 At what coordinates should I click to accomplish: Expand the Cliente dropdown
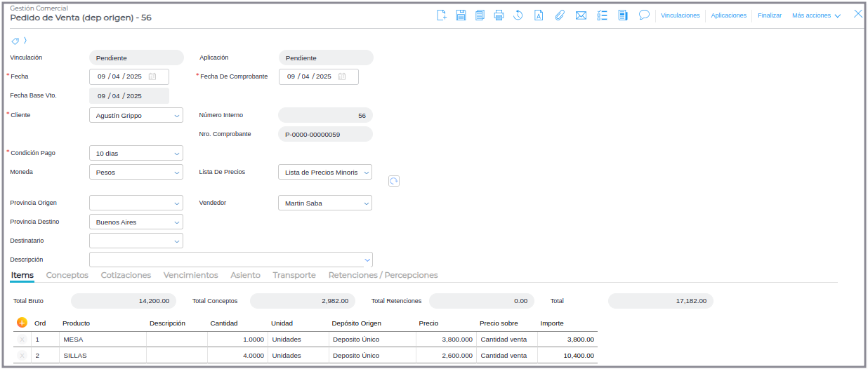pos(177,116)
